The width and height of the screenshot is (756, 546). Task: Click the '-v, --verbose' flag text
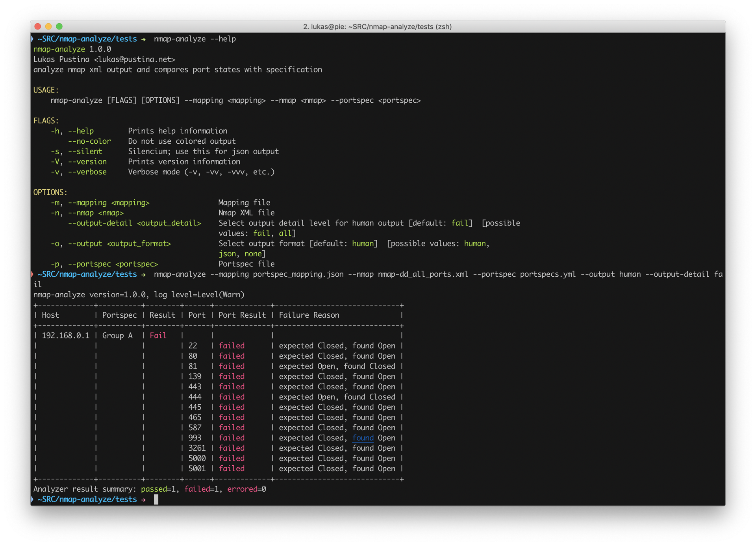(78, 172)
